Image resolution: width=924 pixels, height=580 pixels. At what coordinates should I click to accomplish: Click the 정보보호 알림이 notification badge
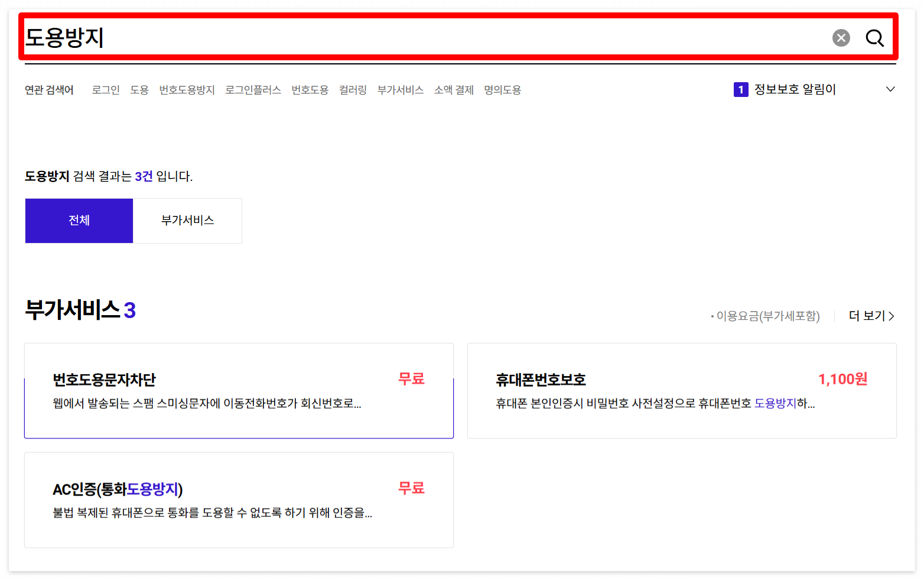[740, 89]
